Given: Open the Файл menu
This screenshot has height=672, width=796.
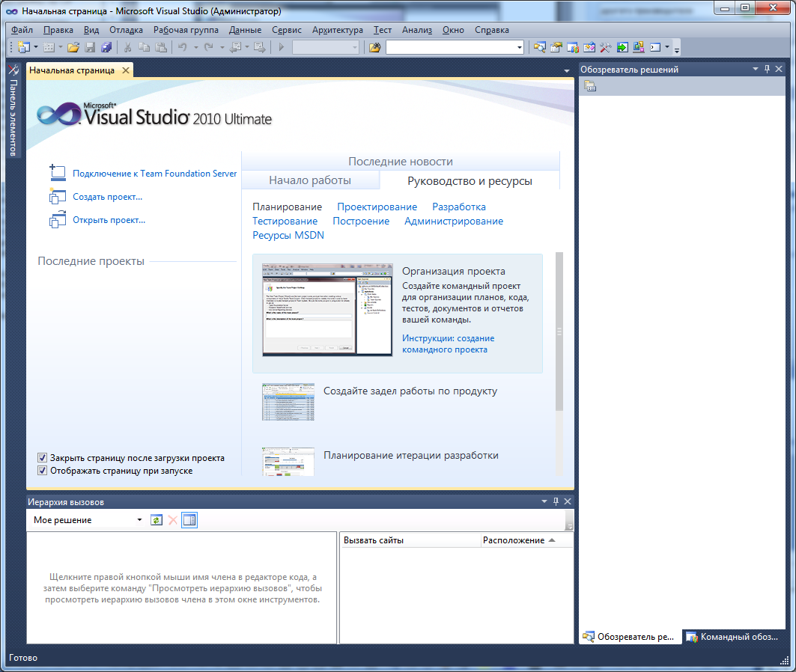Looking at the screenshot, I should coord(22,30).
